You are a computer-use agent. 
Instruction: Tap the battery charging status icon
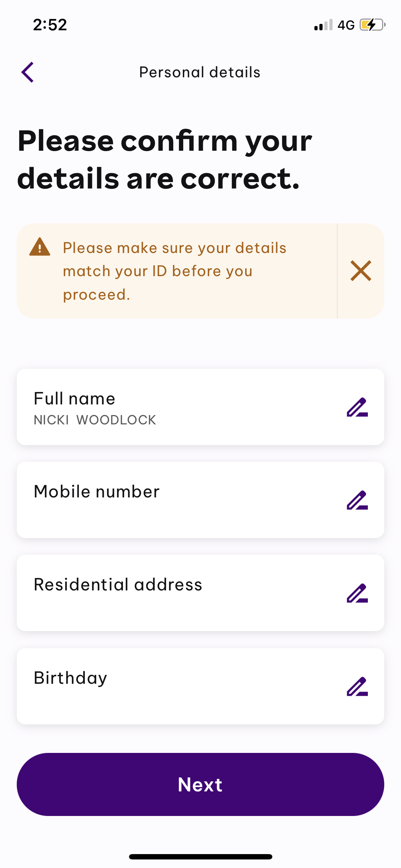coord(372,25)
